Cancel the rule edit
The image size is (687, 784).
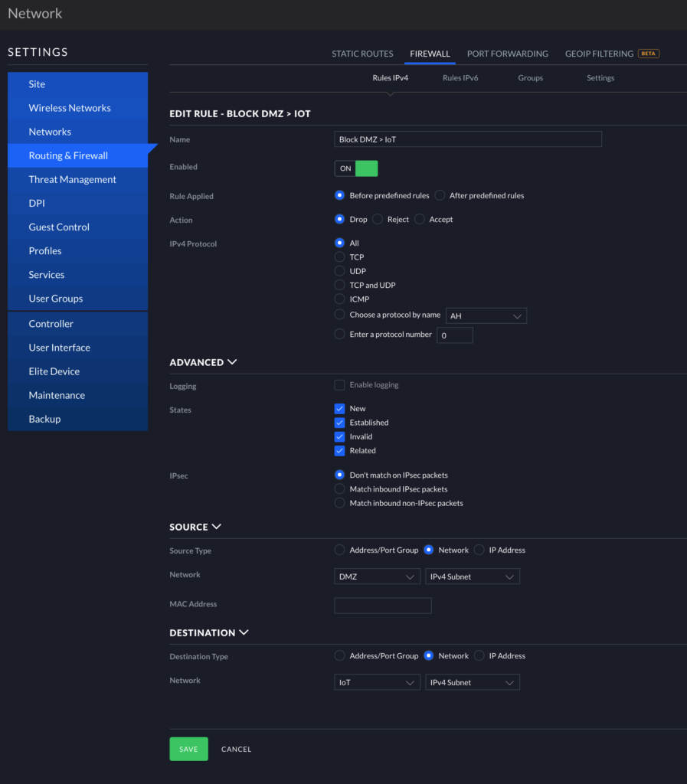[x=236, y=749]
